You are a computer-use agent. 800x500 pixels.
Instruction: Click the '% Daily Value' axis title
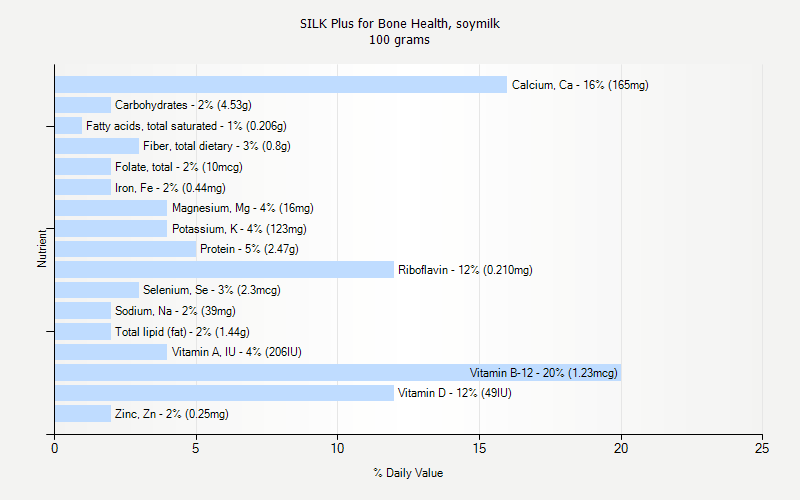(x=408, y=473)
